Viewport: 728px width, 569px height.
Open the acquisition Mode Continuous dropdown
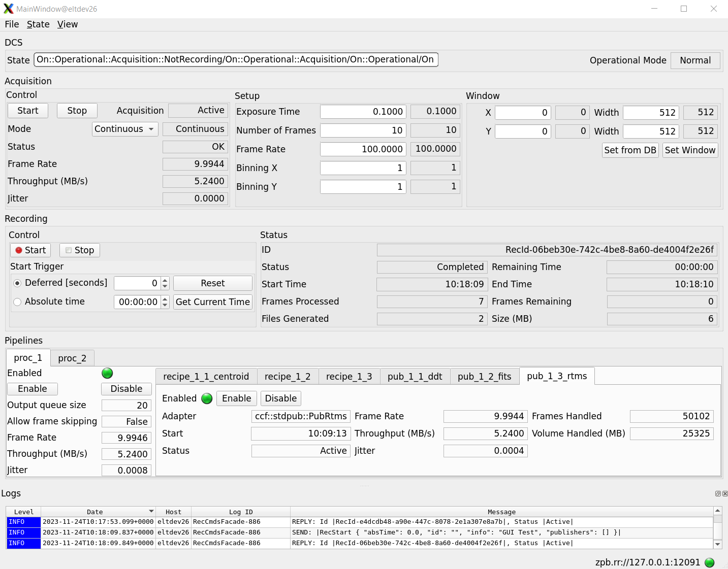(125, 129)
